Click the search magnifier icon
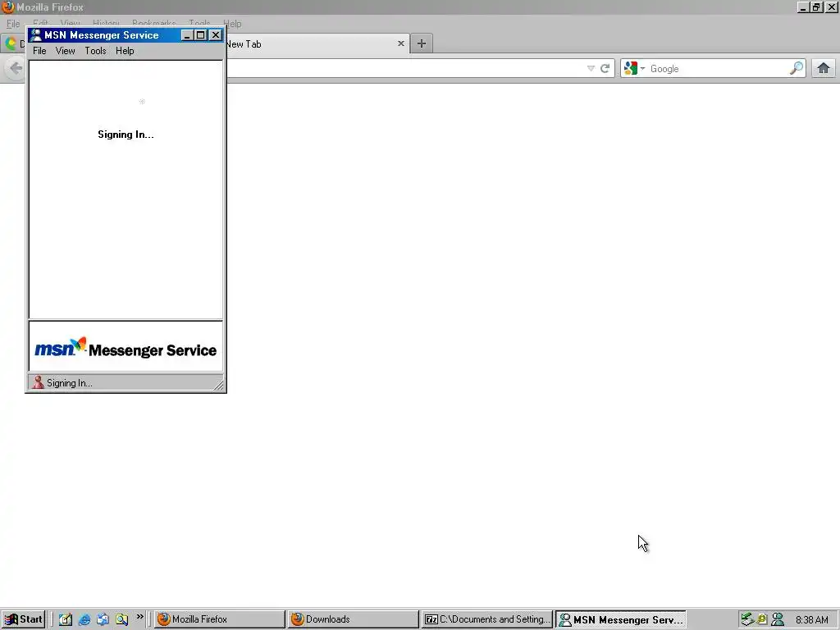Screen dimensions: 840x630 pos(797,68)
